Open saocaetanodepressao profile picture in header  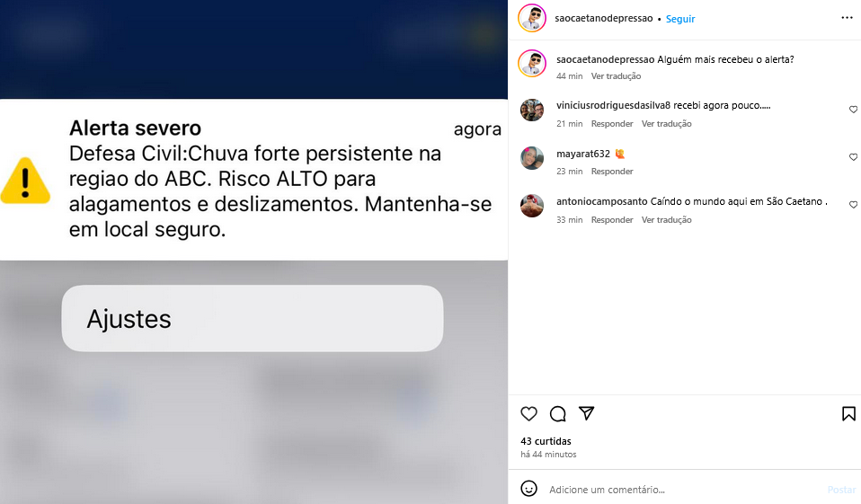[532, 18]
